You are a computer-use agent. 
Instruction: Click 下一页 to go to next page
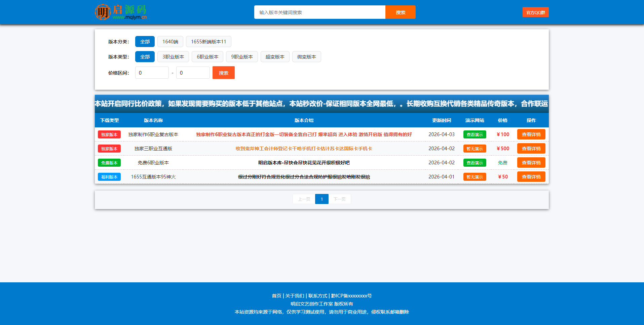[340, 199]
